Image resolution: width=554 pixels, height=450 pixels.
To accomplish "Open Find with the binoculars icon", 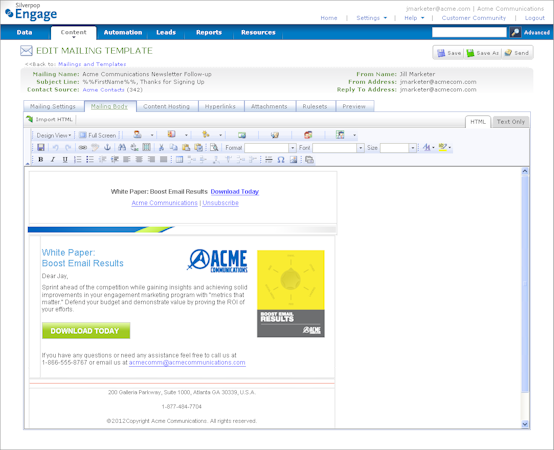I will pos(122,147).
